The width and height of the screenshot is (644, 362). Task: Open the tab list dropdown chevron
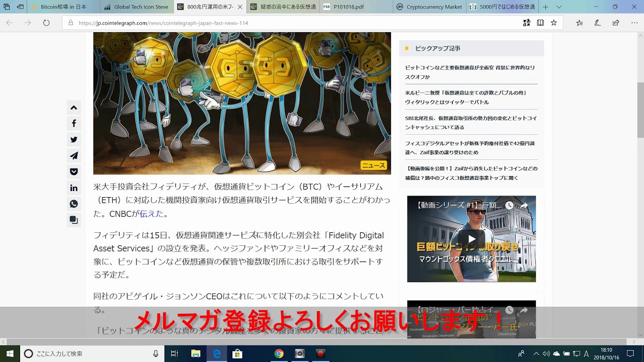(x=558, y=7)
